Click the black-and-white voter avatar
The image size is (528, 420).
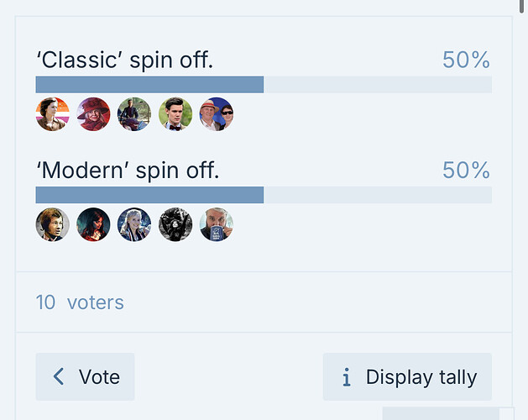tap(175, 224)
